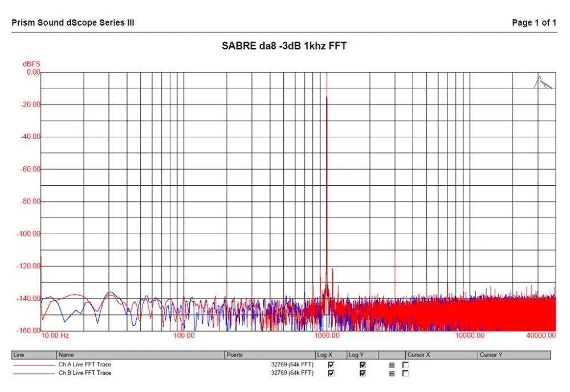Click the 1000.00 X-axis label
570x392 pixels.
click(x=327, y=336)
